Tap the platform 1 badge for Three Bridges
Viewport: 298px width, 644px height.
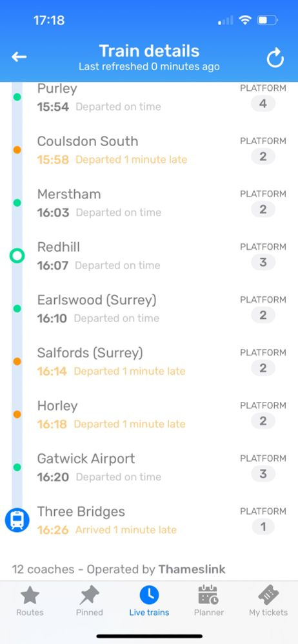click(263, 527)
